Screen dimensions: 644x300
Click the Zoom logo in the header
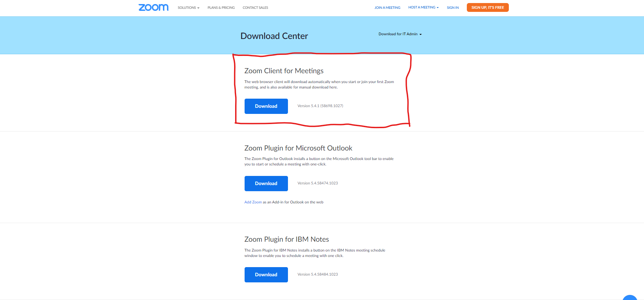153,7
